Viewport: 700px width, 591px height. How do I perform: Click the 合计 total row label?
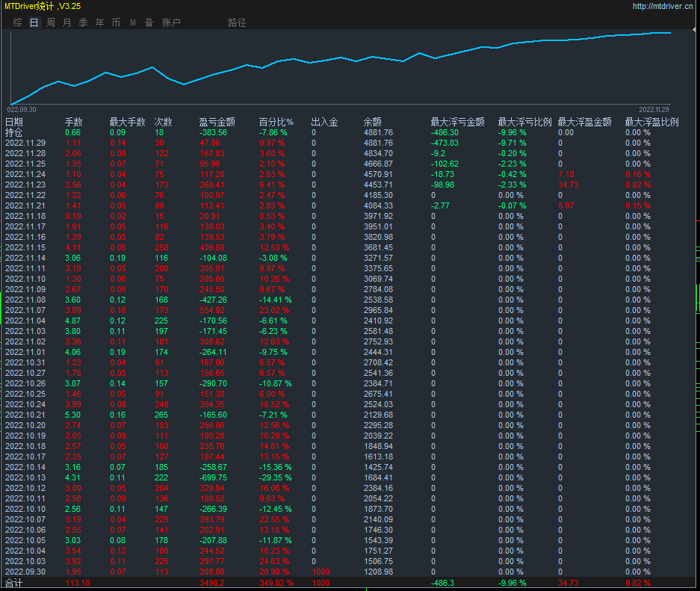(14, 583)
